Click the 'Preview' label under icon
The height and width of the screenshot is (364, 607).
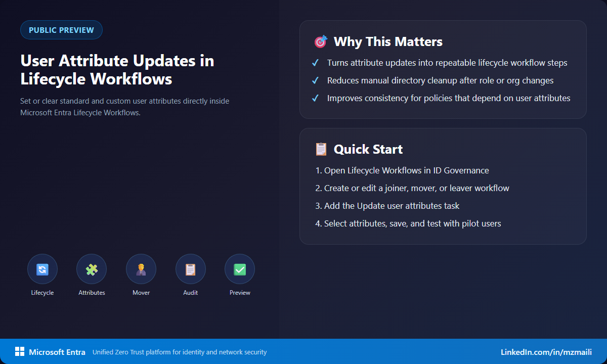pos(240,293)
